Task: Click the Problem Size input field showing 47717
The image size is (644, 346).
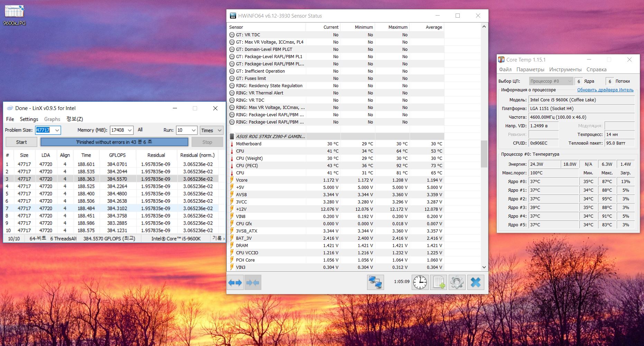Action: click(x=45, y=130)
